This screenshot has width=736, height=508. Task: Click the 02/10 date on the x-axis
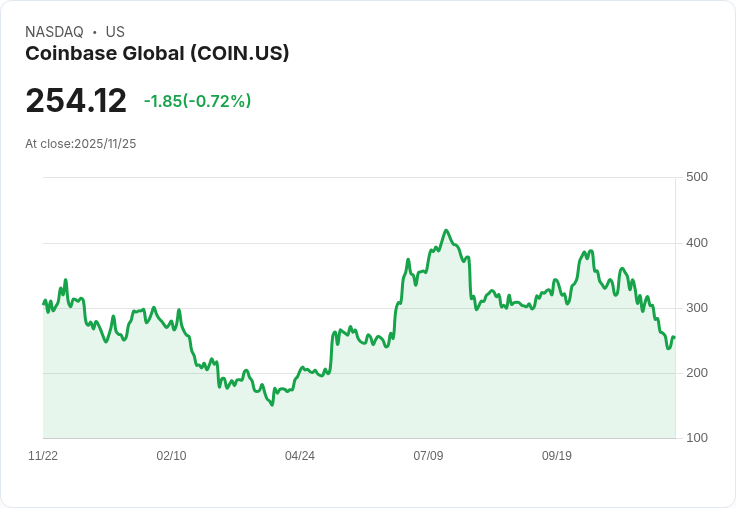tap(171, 456)
